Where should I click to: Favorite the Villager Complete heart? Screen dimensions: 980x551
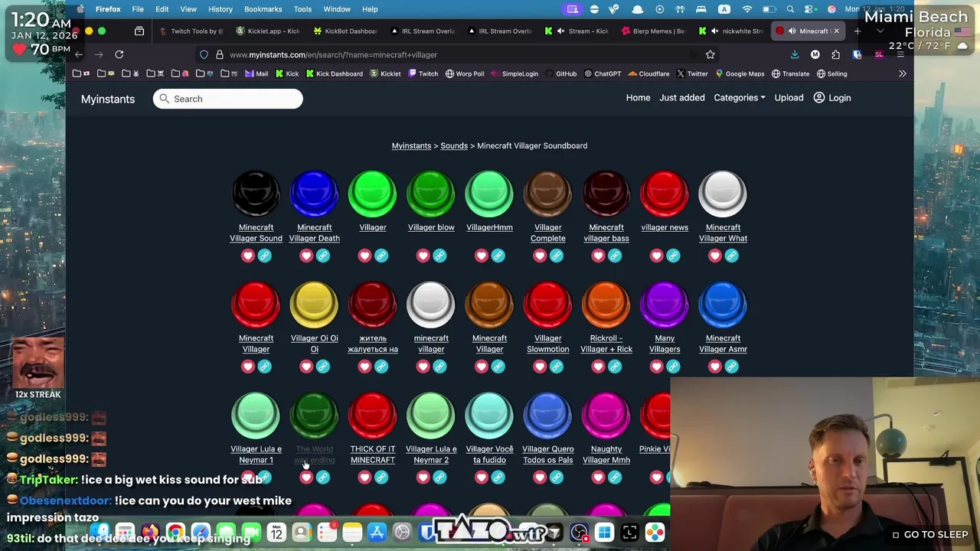click(540, 256)
